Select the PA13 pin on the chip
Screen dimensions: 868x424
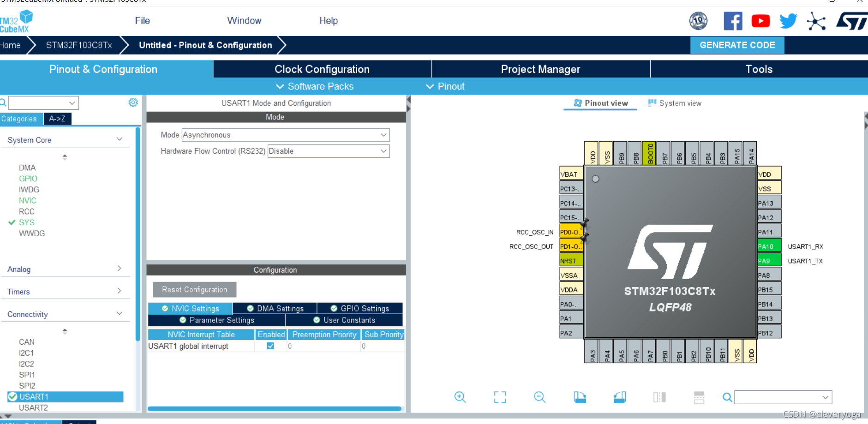tap(769, 203)
